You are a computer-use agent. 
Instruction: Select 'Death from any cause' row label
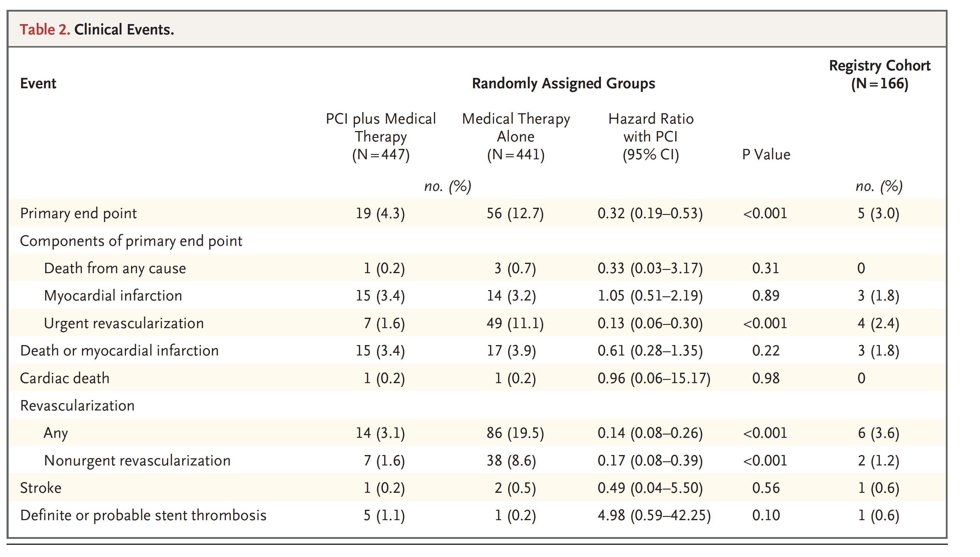click(115, 268)
